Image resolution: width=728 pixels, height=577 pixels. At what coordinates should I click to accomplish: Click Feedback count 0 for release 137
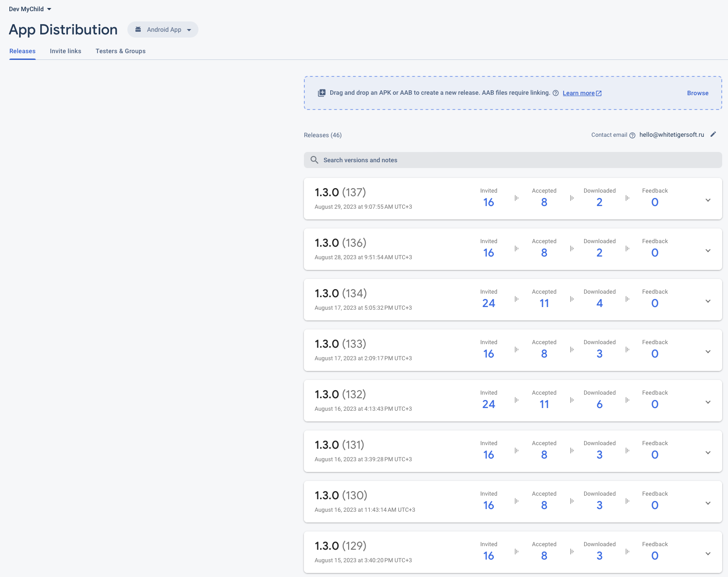(655, 202)
